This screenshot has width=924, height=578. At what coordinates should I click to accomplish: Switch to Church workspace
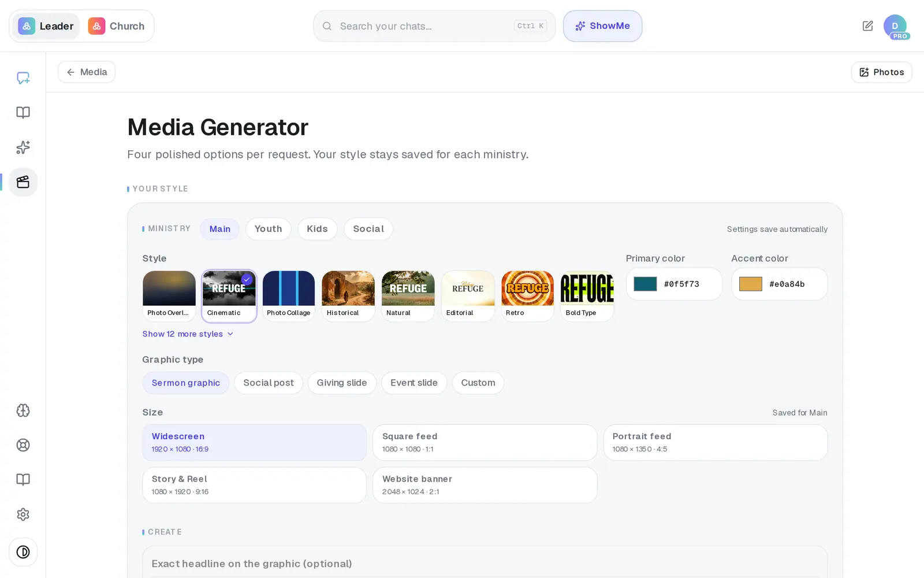[117, 26]
